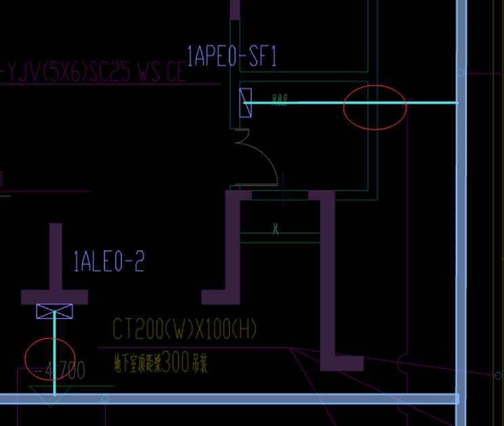Select the small circle on the bottom wall
This screenshot has height=426, width=504.
point(105,399)
